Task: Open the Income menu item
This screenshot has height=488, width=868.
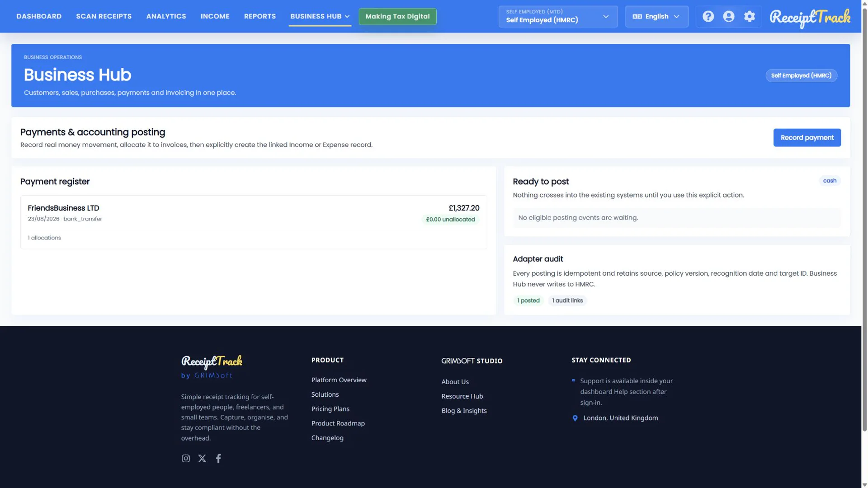Action: [x=215, y=16]
